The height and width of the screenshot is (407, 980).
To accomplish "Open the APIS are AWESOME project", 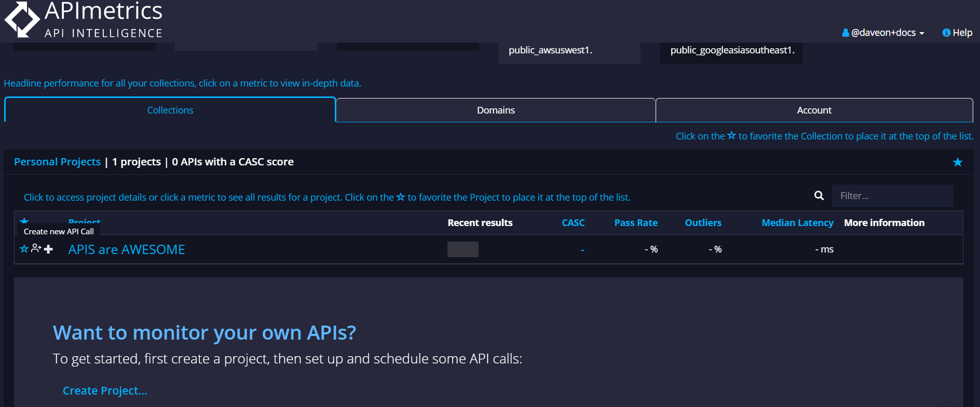I will (x=127, y=249).
